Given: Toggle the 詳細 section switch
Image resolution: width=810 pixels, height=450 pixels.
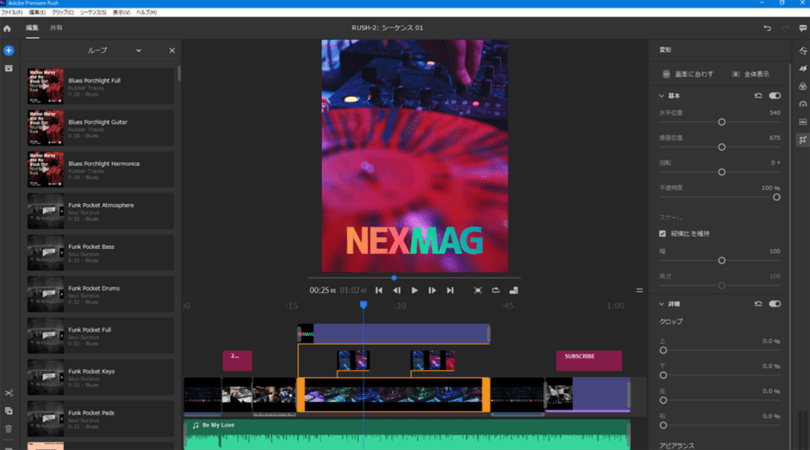Looking at the screenshot, I should 774,304.
